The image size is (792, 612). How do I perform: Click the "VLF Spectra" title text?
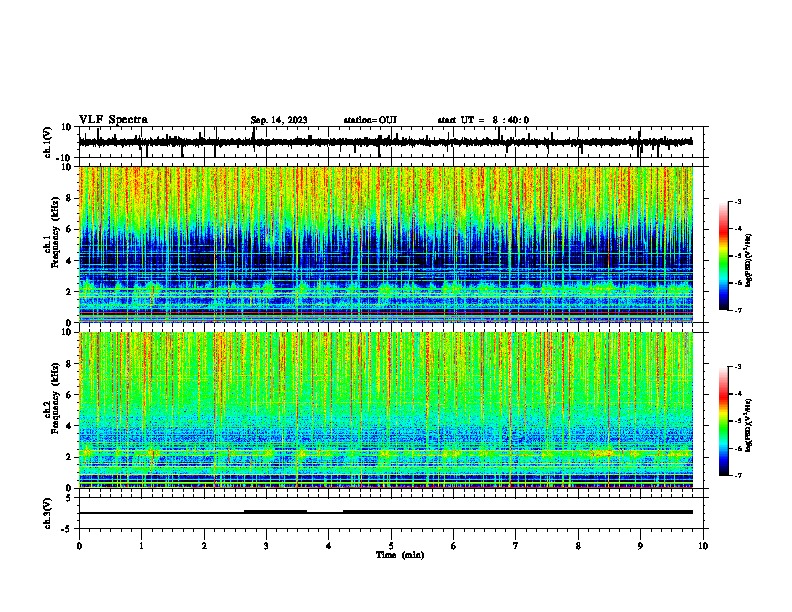click(113, 119)
